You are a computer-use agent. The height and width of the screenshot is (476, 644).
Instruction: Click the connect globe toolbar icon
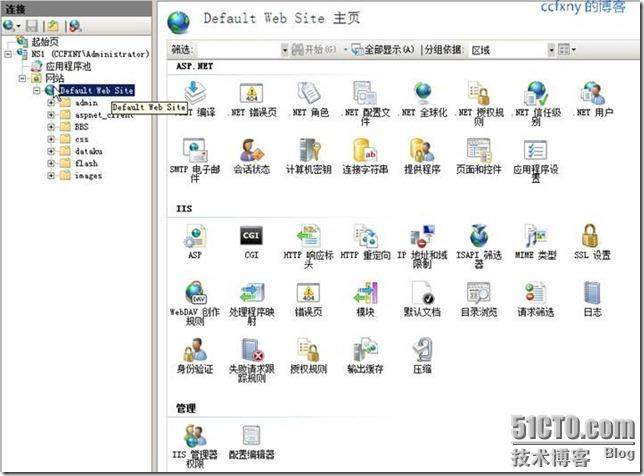coord(9,26)
